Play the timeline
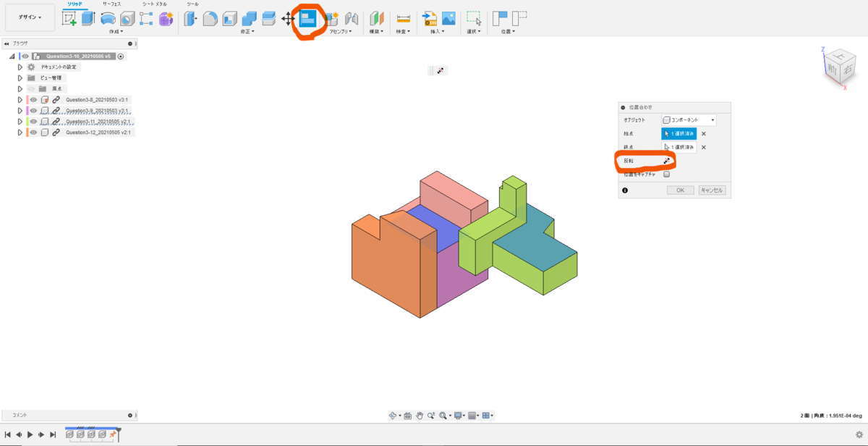 30,434
